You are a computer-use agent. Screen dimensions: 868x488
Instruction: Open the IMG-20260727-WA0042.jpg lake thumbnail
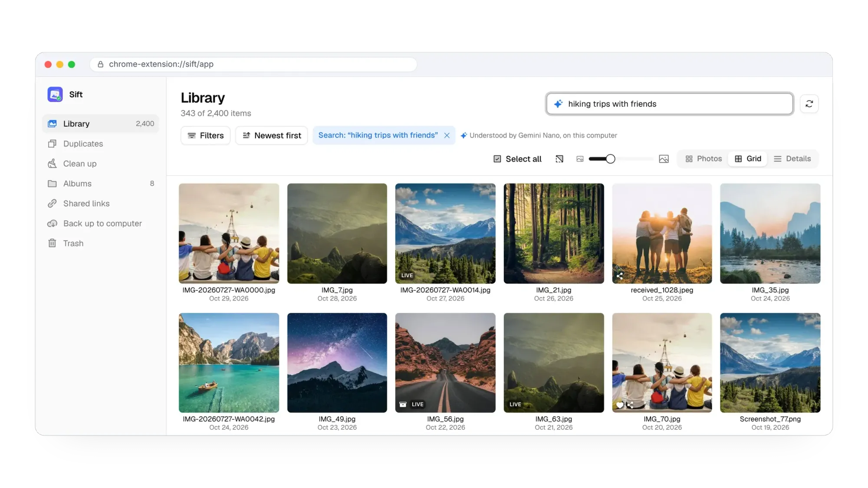coord(229,363)
